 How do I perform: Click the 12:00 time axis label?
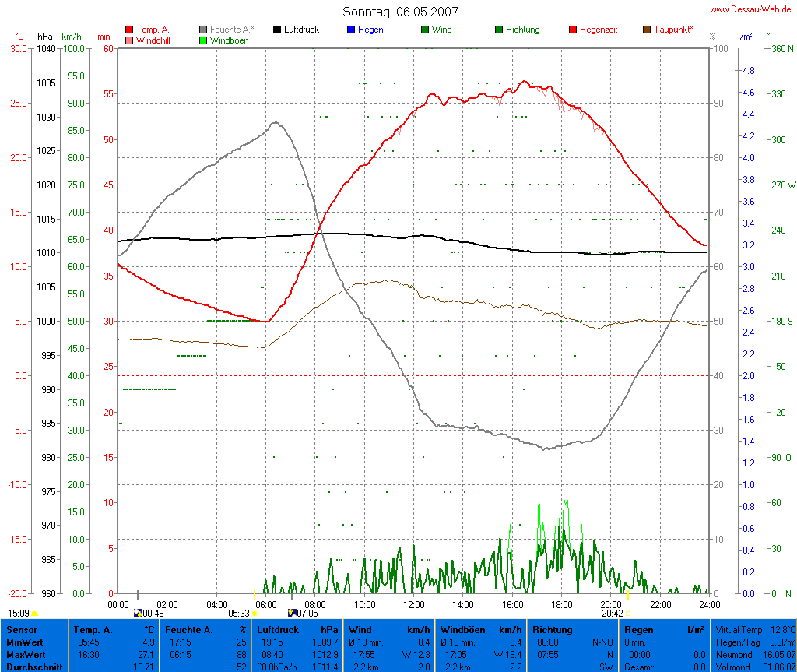(414, 604)
